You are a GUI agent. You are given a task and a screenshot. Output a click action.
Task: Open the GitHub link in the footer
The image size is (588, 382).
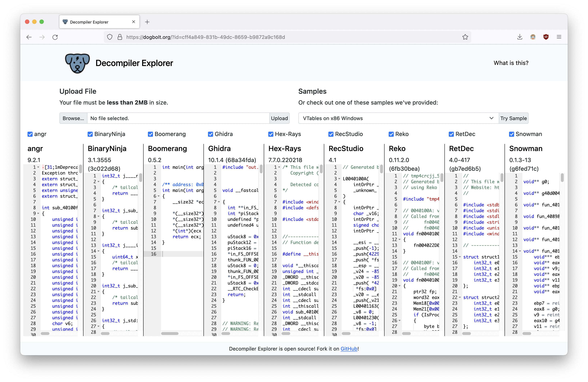[x=349, y=349]
